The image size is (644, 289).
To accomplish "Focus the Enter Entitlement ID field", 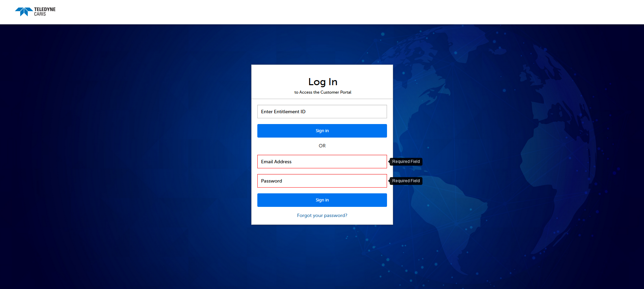I will 322,112.
